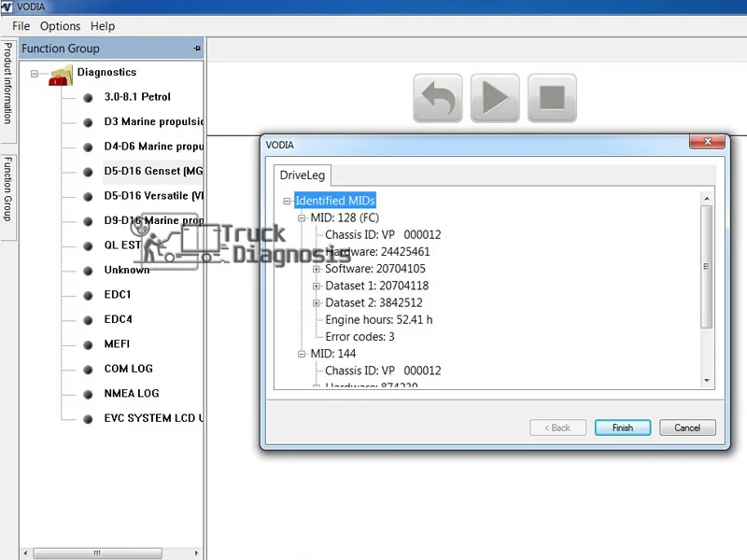Click the Identified MIDs label

click(335, 201)
